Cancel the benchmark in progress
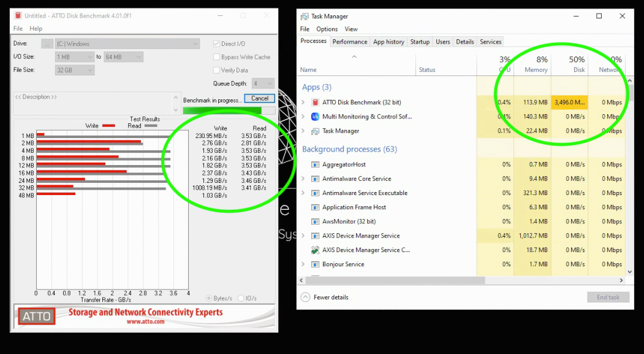The width and height of the screenshot is (644, 354). (x=259, y=98)
